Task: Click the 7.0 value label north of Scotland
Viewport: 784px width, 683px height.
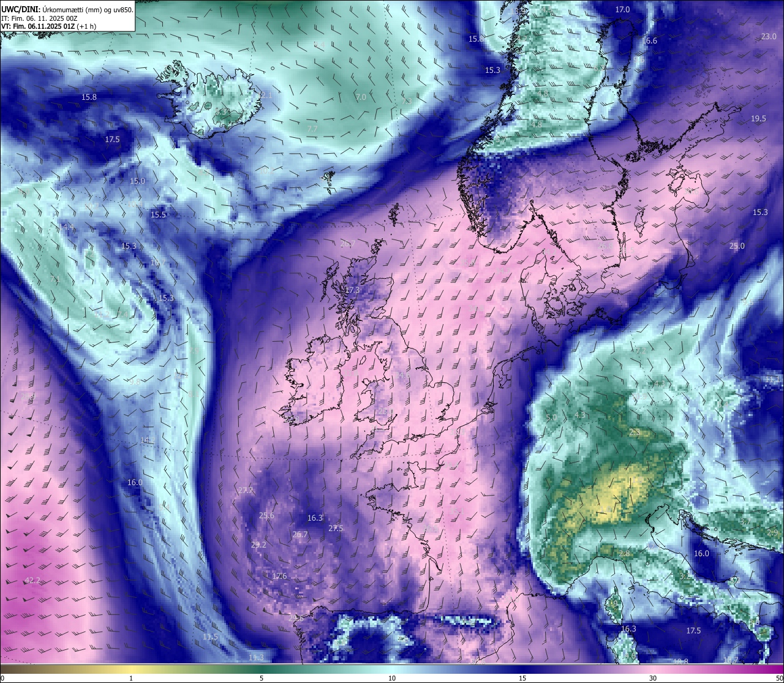Action: coord(361,97)
